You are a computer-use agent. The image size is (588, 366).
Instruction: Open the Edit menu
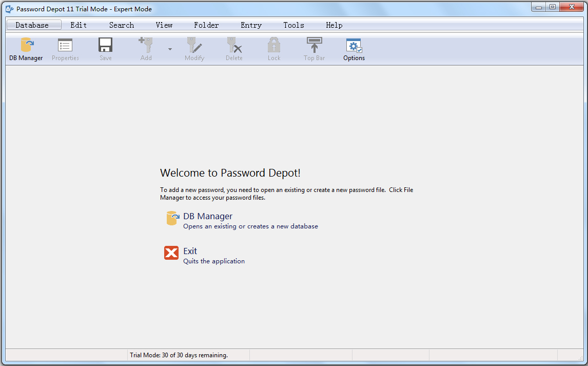coord(79,25)
